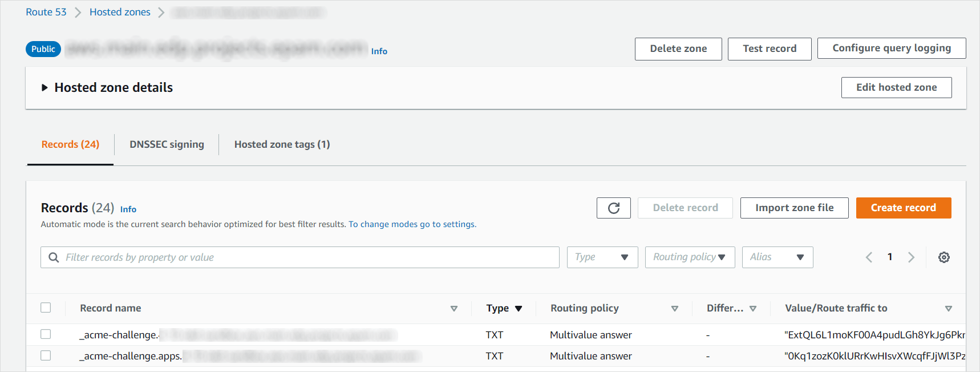This screenshot has height=372, width=980.
Task: Open Hosted zones breadcrumb link
Action: (120, 12)
